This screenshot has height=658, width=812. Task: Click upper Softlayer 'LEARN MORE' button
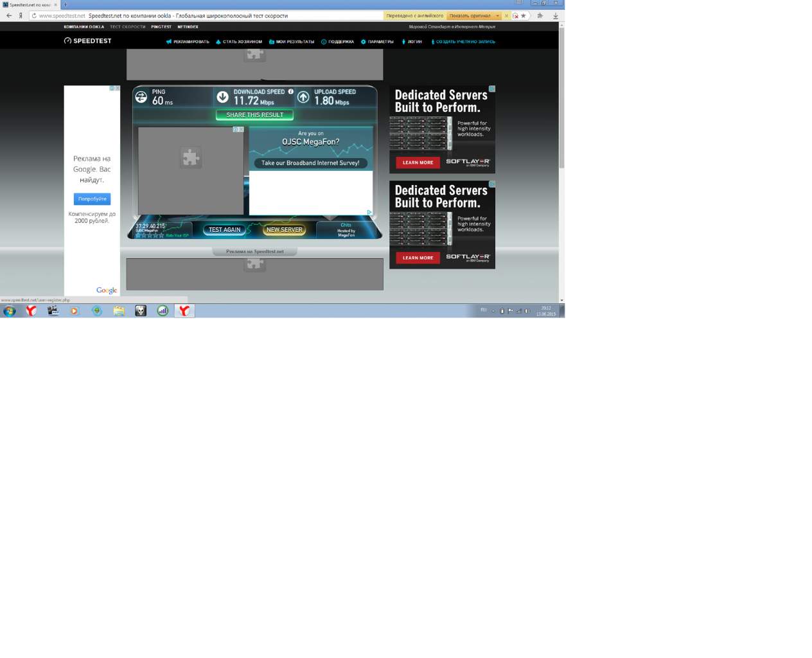(418, 163)
